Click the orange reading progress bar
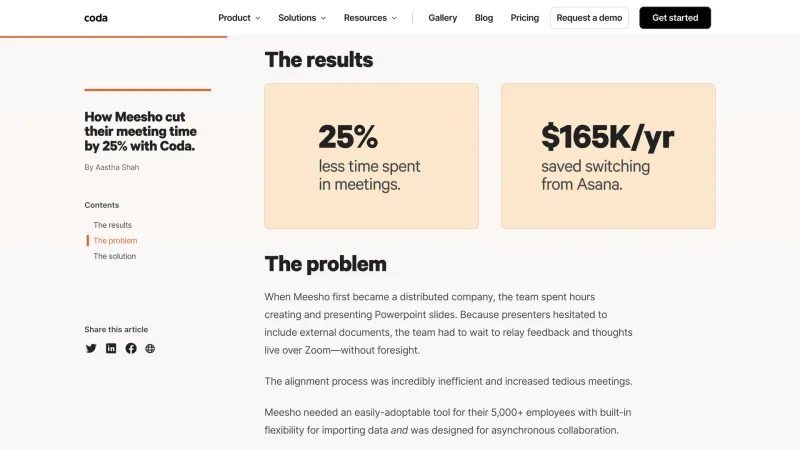The height and width of the screenshot is (450, 800). click(113, 36)
